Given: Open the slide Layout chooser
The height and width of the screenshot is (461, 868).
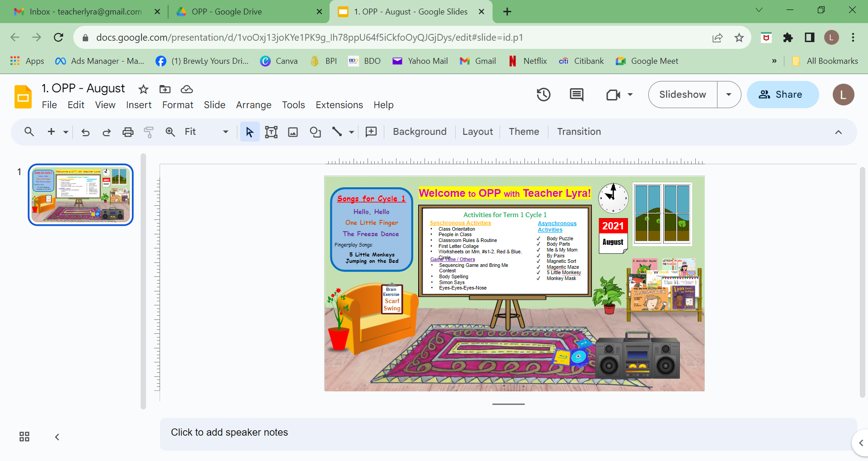Looking at the screenshot, I should click(477, 132).
